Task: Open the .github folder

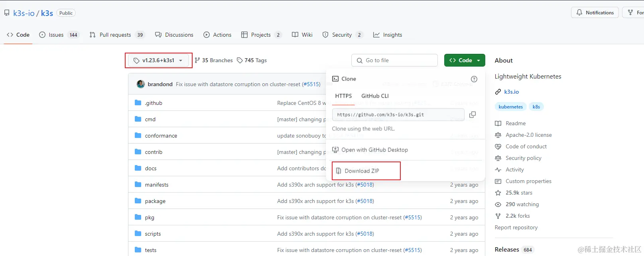Action: click(x=154, y=103)
